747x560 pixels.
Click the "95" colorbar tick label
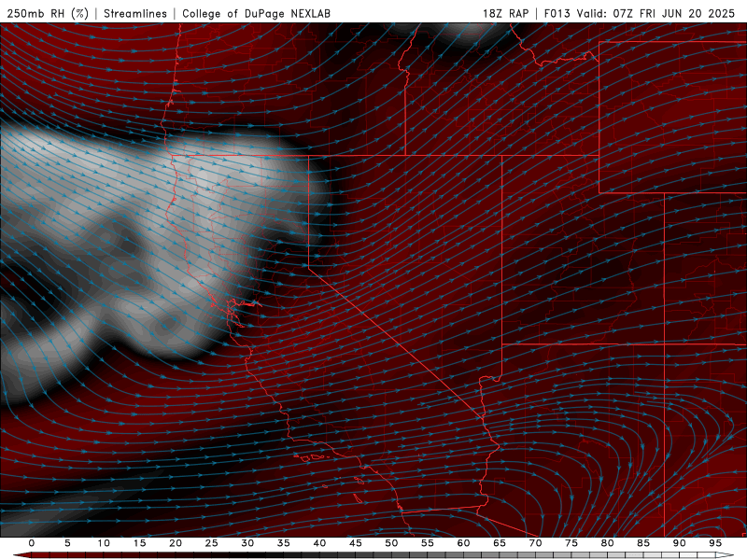tap(715, 543)
